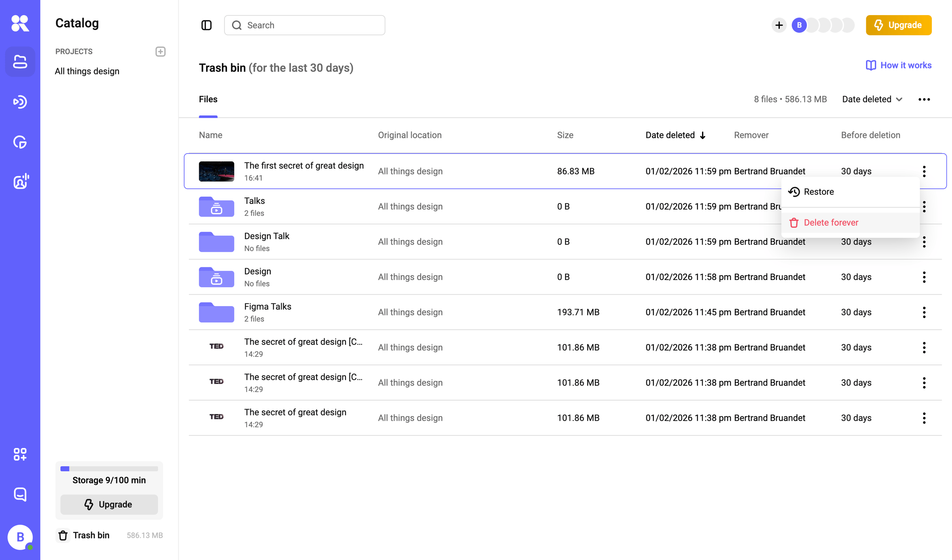
Task: Click the gray Upgrade button under storage
Action: 109,504
